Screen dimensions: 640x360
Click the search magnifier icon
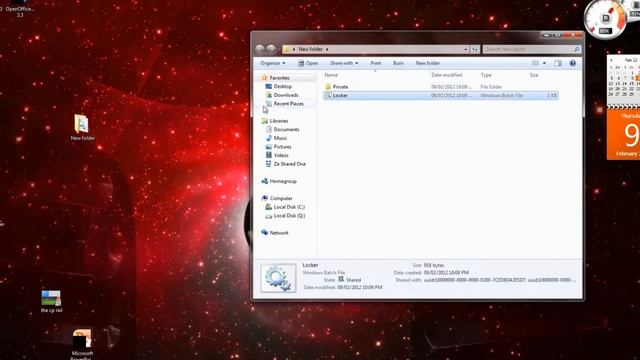coord(576,49)
